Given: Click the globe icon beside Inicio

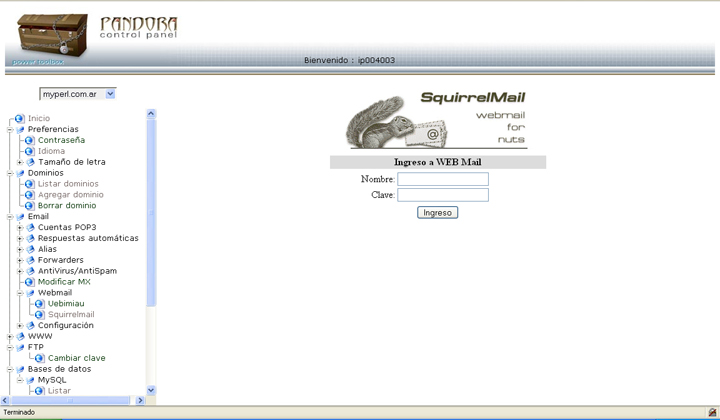Looking at the screenshot, I should [x=19, y=118].
